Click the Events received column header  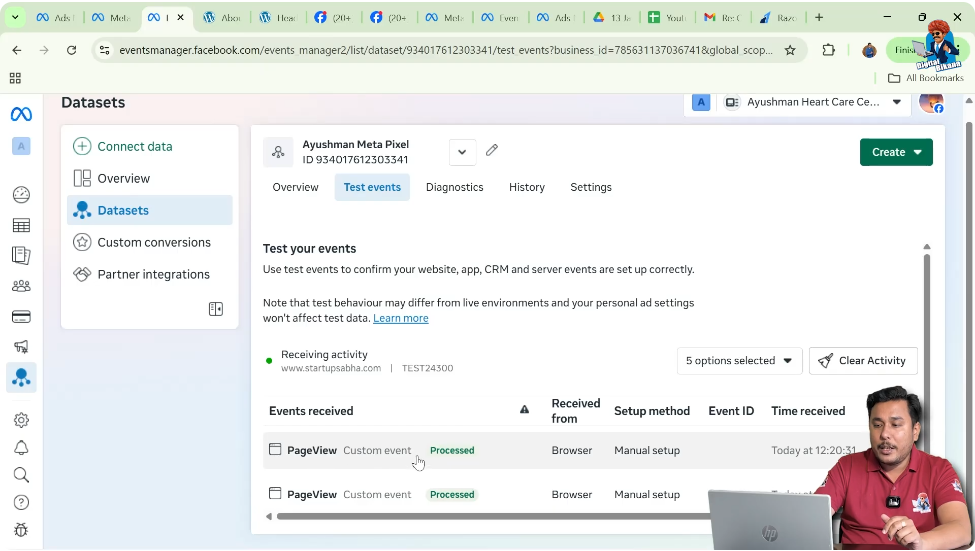tap(311, 411)
